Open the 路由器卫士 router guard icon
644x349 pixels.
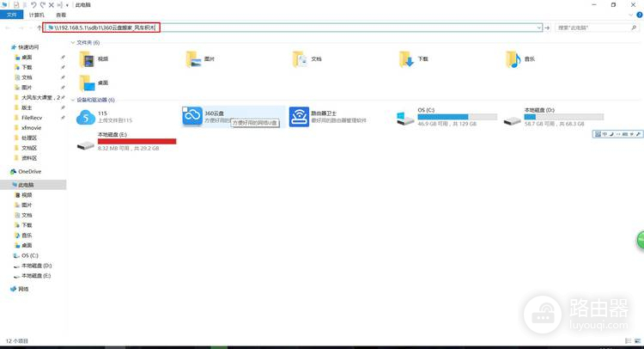pyautogui.click(x=299, y=117)
